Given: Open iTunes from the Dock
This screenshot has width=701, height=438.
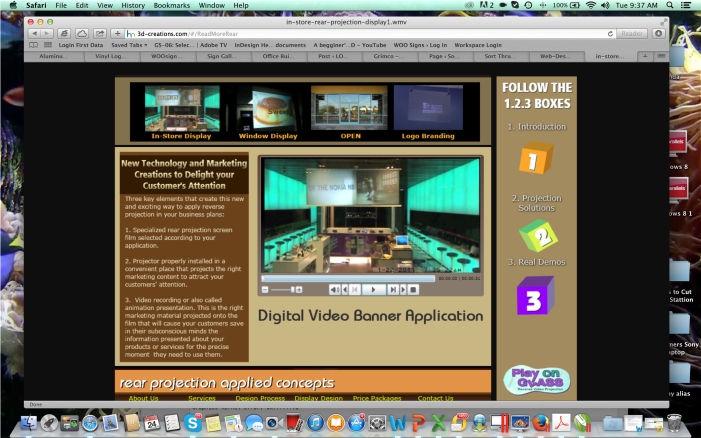Looking at the screenshot, I should [316, 423].
